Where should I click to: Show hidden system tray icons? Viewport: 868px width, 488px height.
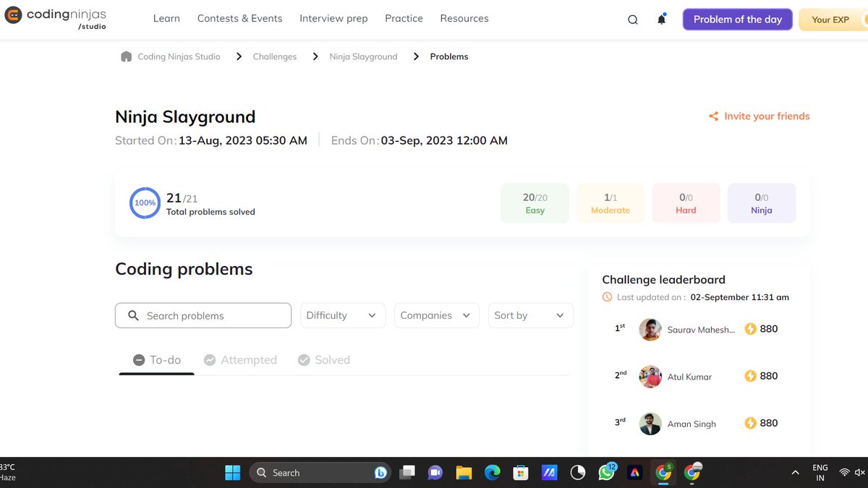(795, 473)
